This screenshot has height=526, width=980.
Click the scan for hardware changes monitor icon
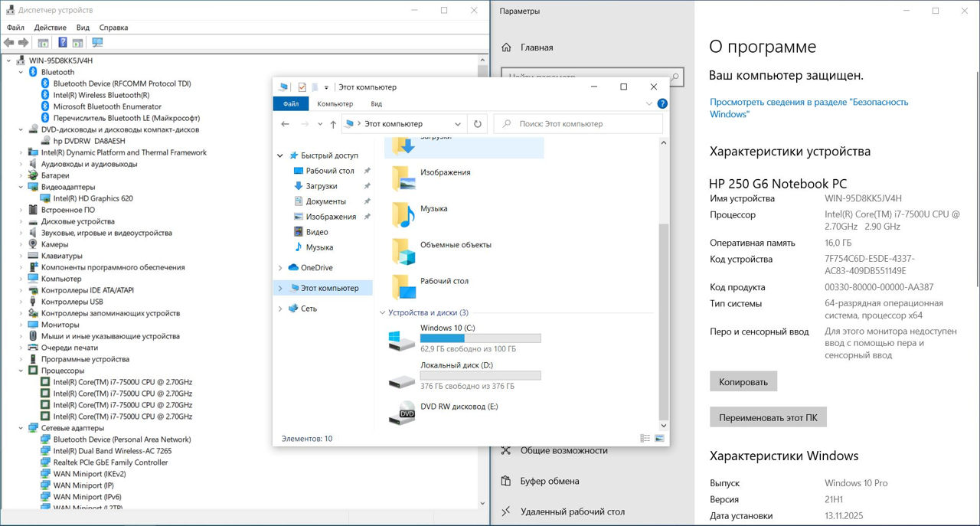[97, 43]
